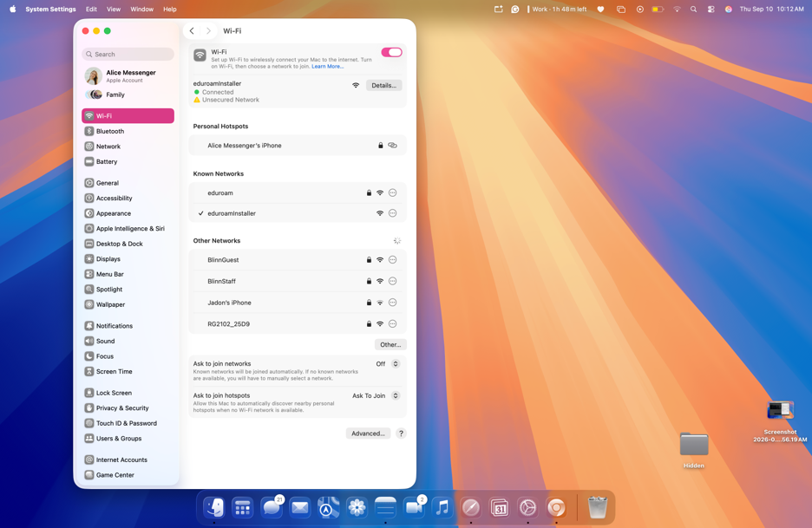Click the more options icon for eduroam
The image size is (812, 528).
coord(392,192)
